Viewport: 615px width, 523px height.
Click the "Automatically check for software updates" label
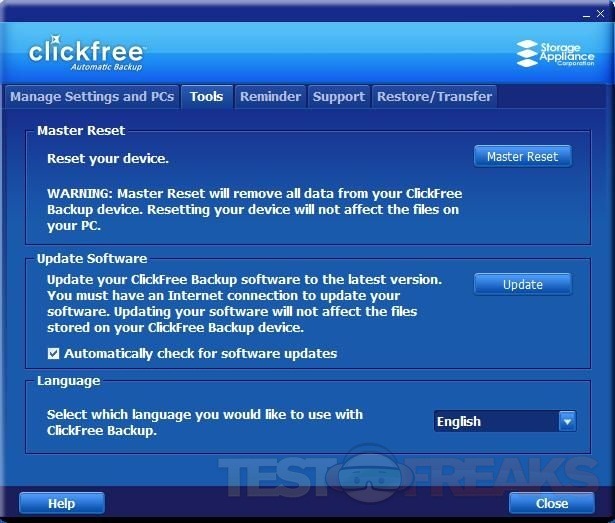(200, 353)
